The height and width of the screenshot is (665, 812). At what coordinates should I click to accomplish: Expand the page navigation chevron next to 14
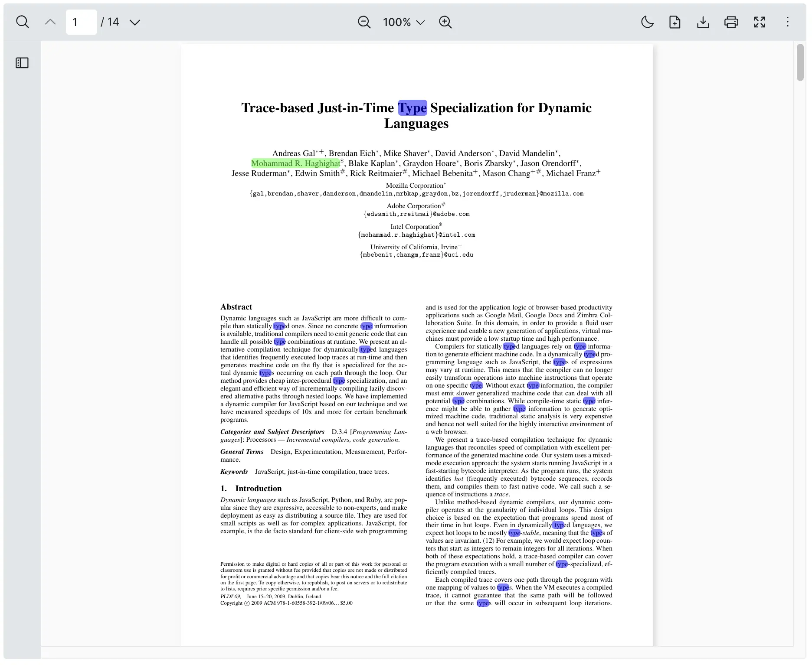tap(135, 22)
